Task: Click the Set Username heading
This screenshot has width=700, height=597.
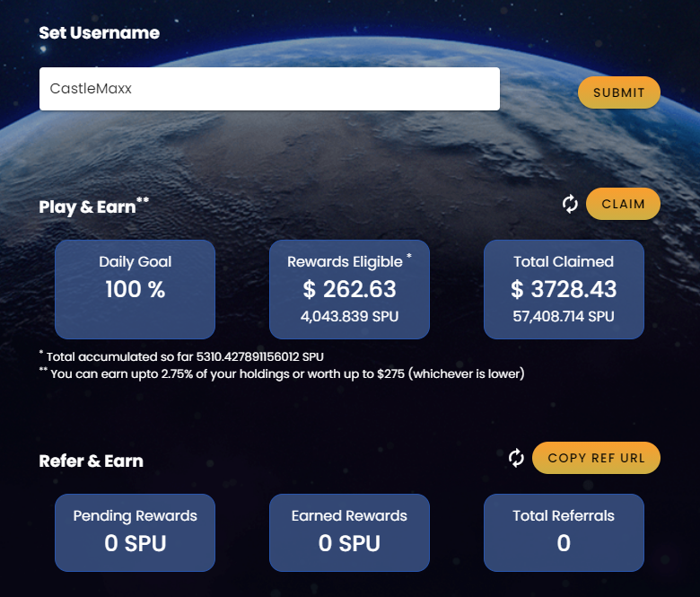Action: coord(99,32)
